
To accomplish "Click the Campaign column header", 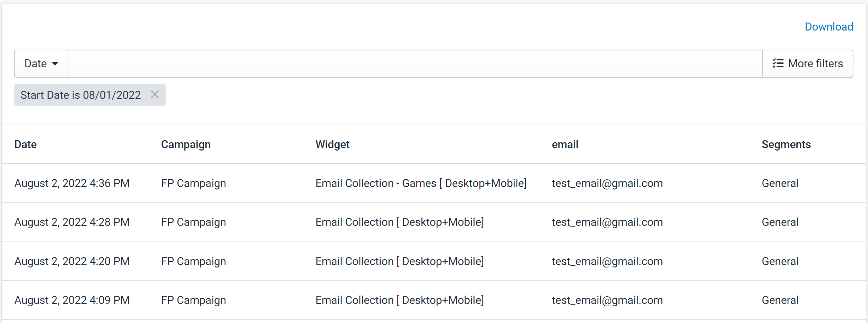I will (x=186, y=144).
